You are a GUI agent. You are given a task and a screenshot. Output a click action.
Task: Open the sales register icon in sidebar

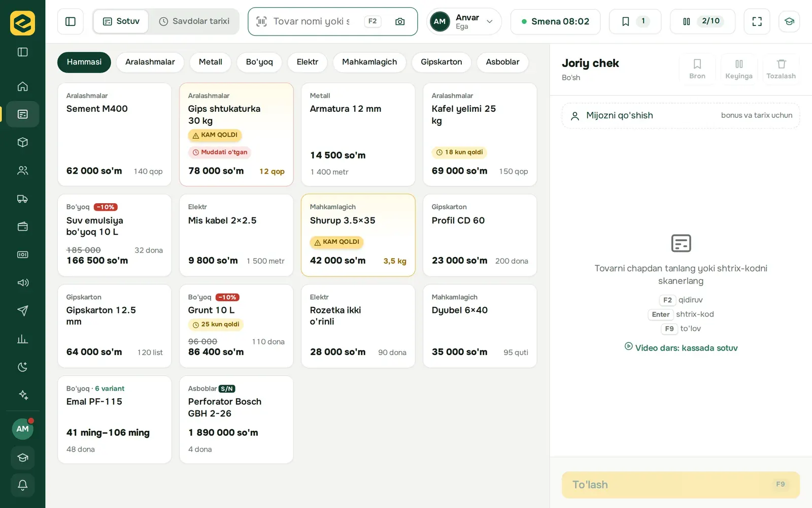tap(22, 114)
